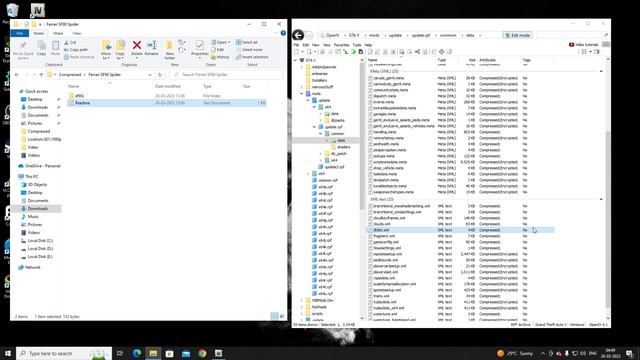The height and width of the screenshot is (360, 640).
Task: Click the green arrow icon in OpenIV toolbar
Action: tap(353, 52)
